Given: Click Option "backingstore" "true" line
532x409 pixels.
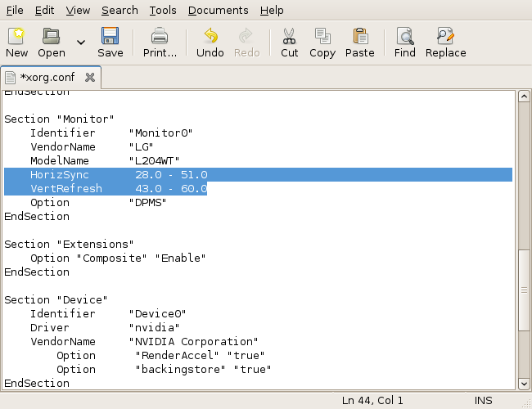Looking at the screenshot, I should (x=164, y=369).
